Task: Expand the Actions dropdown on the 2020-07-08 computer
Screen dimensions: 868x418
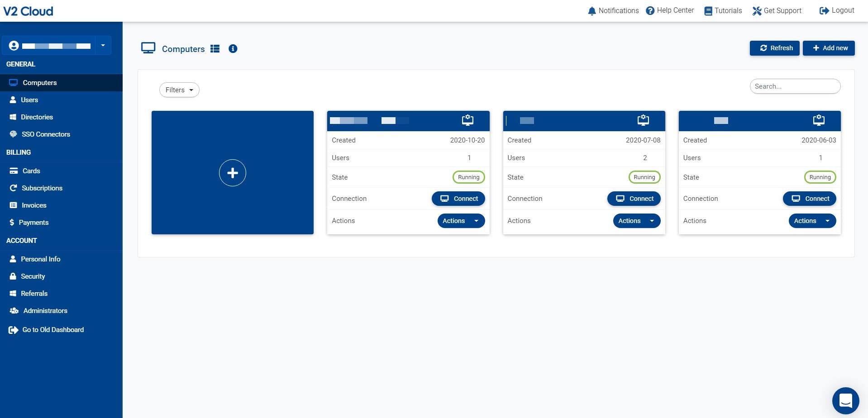Action: click(x=636, y=221)
